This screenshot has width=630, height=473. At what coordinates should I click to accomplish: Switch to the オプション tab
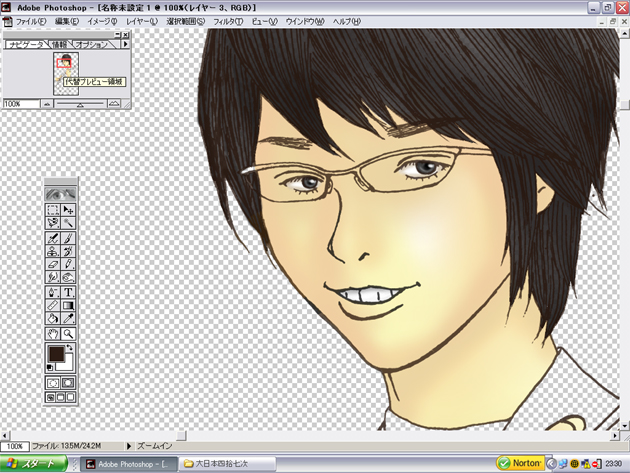(x=92, y=45)
